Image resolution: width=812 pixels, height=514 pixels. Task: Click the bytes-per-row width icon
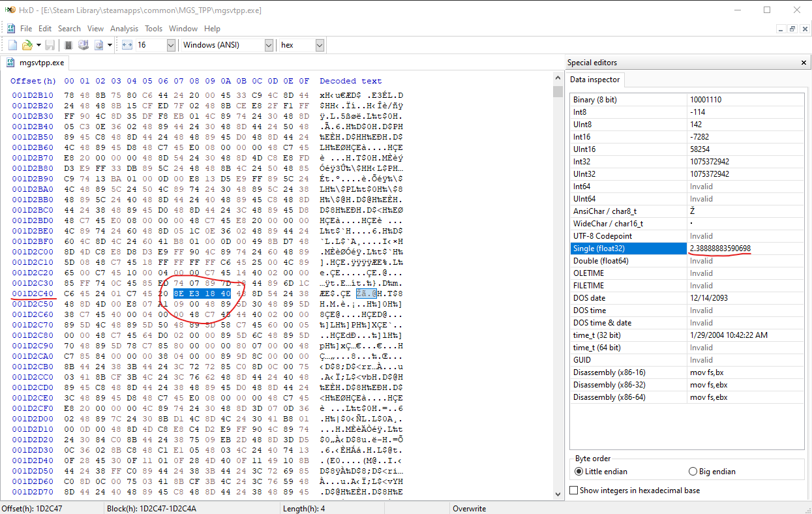pos(127,45)
